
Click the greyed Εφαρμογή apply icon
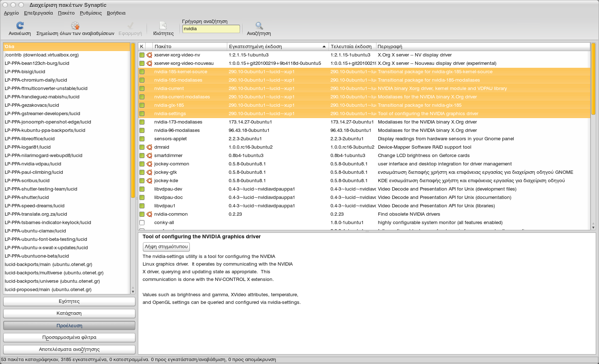130,26
